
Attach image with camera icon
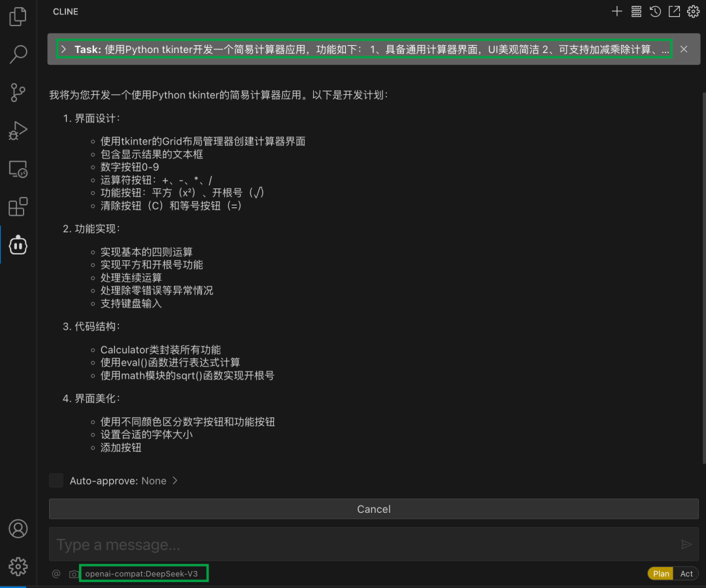click(x=73, y=574)
